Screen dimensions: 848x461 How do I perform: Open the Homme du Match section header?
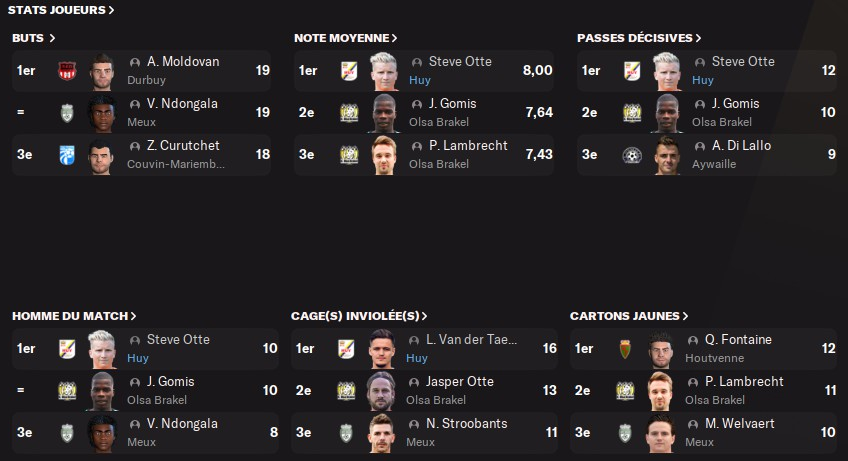click(74, 316)
